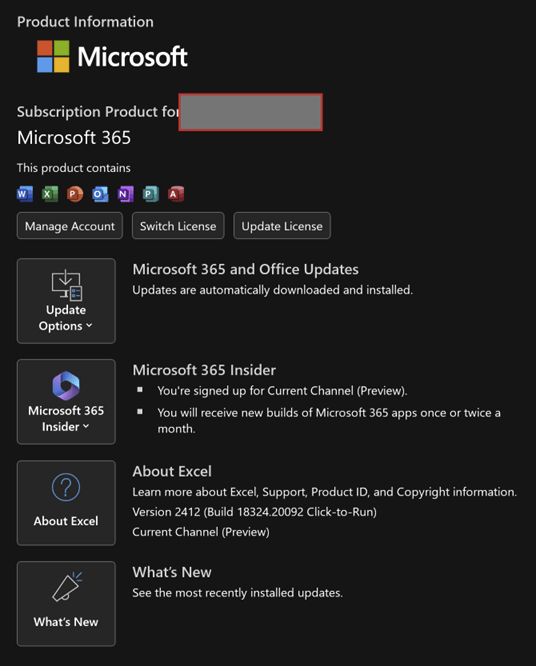Expand the Update Options dropdown
The image size is (536, 666).
[x=66, y=301]
